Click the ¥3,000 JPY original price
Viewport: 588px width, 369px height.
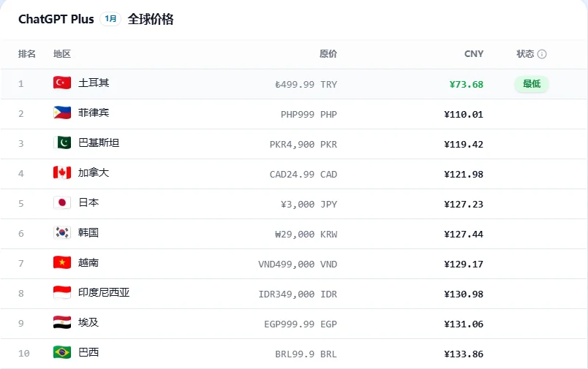(x=309, y=205)
